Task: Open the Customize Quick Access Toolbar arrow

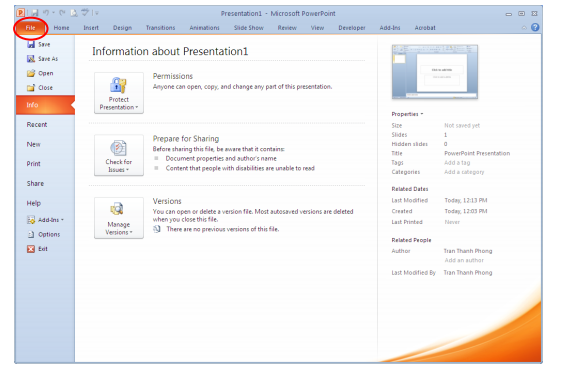Action: coord(96,13)
